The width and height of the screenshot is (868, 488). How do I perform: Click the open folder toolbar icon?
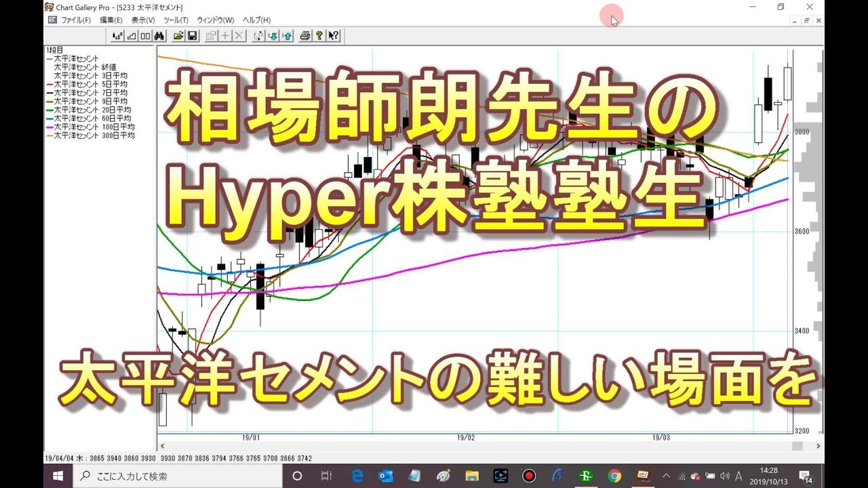point(178,36)
